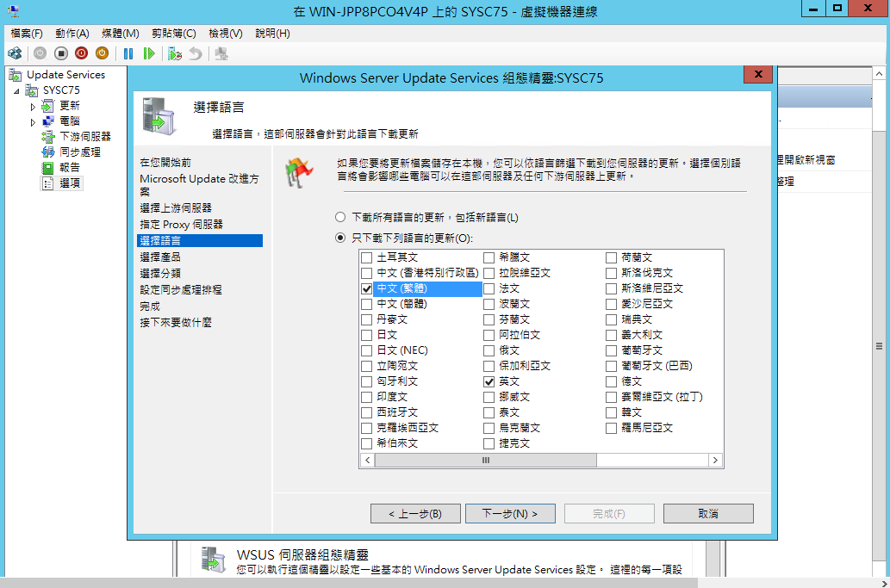Click the Enhanced Session toolbar icon
This screenshot has height=588, width=890.
[221, 54]
